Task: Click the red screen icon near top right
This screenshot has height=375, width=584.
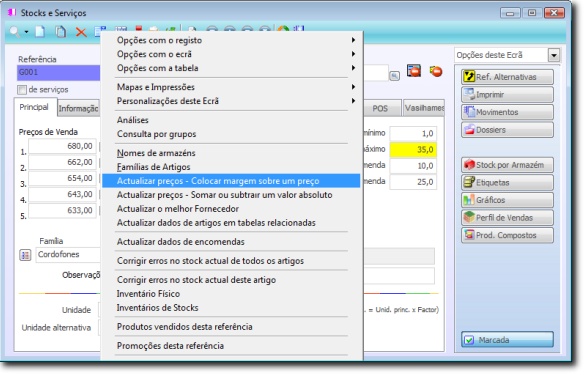Action: (414, 70)
